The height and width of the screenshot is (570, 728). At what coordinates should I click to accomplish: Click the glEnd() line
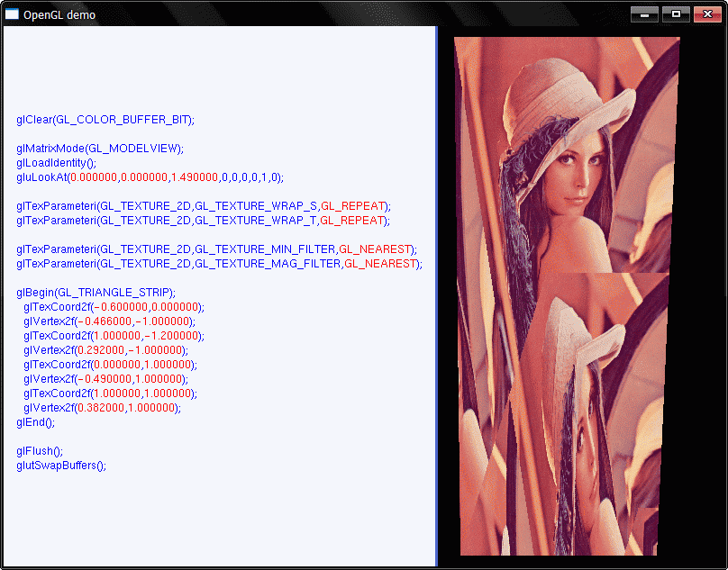pos(36,422)
